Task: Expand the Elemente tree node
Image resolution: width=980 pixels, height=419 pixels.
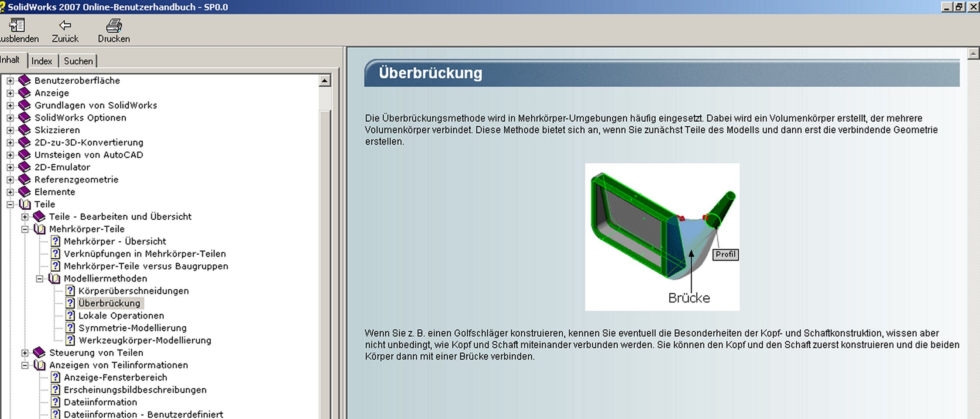Action: [x=10, y=192]
